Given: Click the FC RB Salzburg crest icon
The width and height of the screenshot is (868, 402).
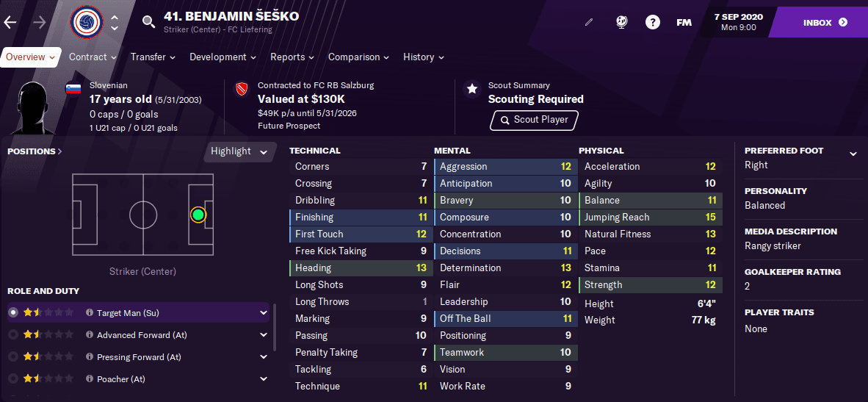Looking at the screenshot, I should pyautogui.click(x=241, y=89).
